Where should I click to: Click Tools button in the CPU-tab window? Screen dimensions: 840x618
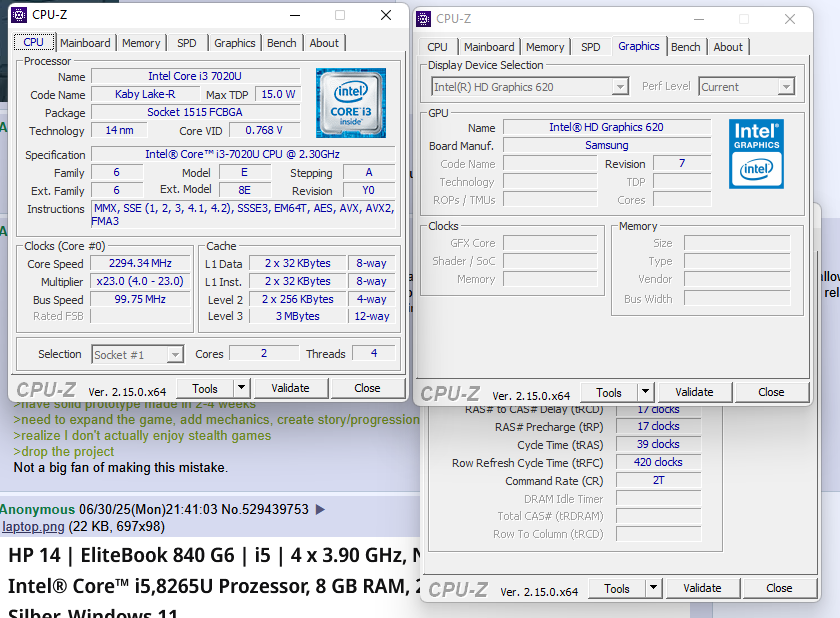click(205, 388)
